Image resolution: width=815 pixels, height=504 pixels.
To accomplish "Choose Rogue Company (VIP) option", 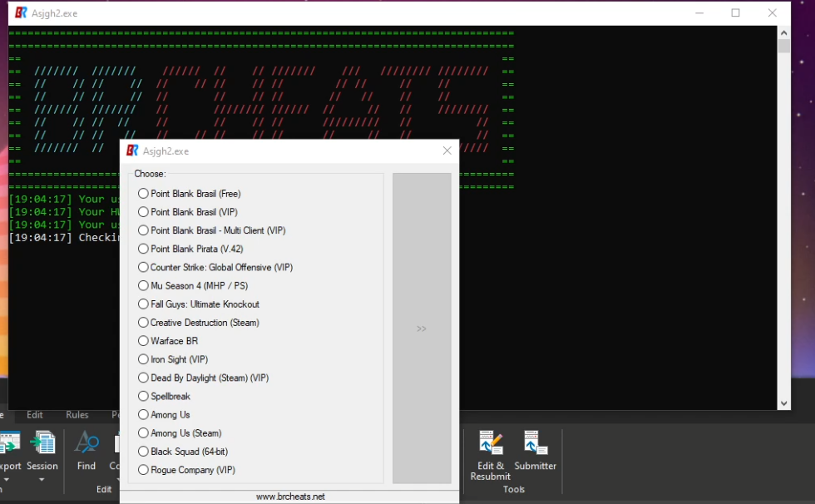I will pyautogui.click(x=186, y=470).
